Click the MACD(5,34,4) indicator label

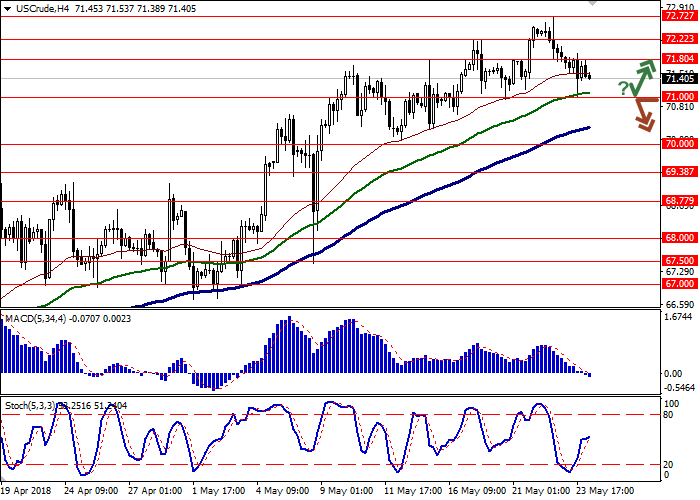pyautogui.click(x=35, y=318)
